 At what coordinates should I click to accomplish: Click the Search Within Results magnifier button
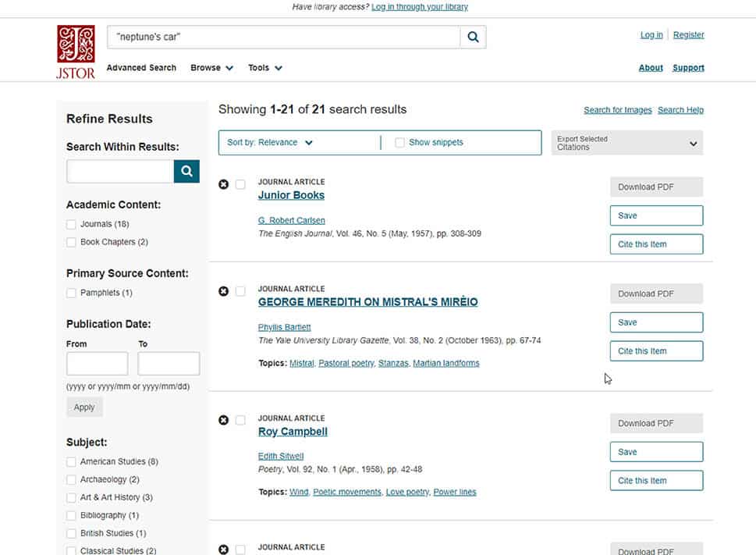186,171
